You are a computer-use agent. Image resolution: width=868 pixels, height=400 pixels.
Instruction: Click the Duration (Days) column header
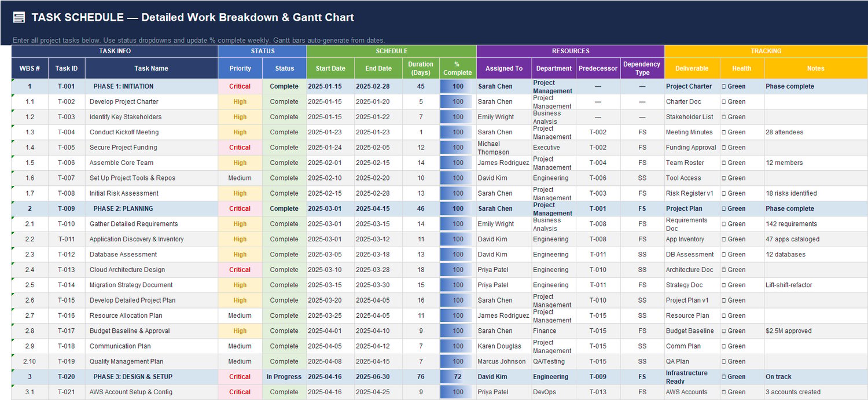pos(421,68)
